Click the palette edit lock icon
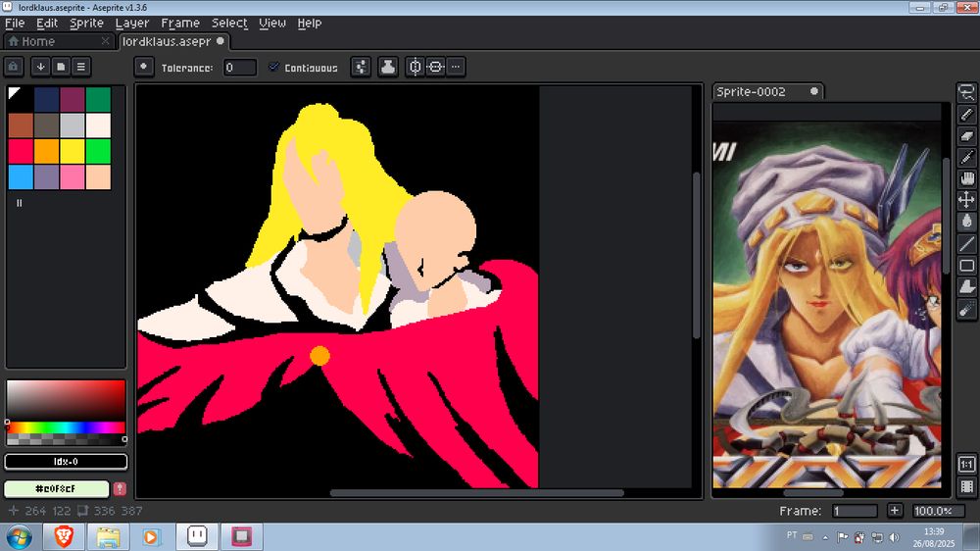Image resolution: width=980 pixels, height=551 pixels. click(x=14, y=67)
